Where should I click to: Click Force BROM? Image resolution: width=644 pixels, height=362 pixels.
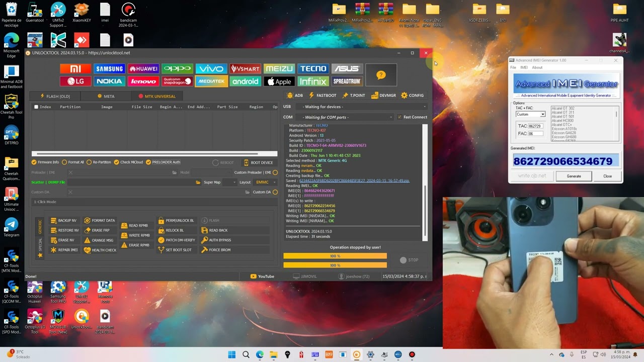(216, 250)
